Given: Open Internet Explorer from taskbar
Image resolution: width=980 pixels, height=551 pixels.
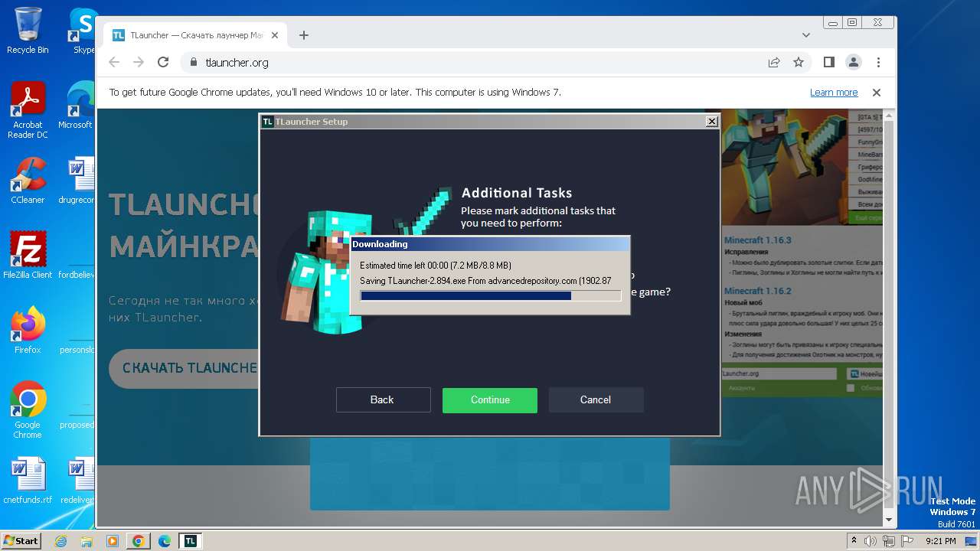Looking at the screenshot, I should click(x=60, y=541).
